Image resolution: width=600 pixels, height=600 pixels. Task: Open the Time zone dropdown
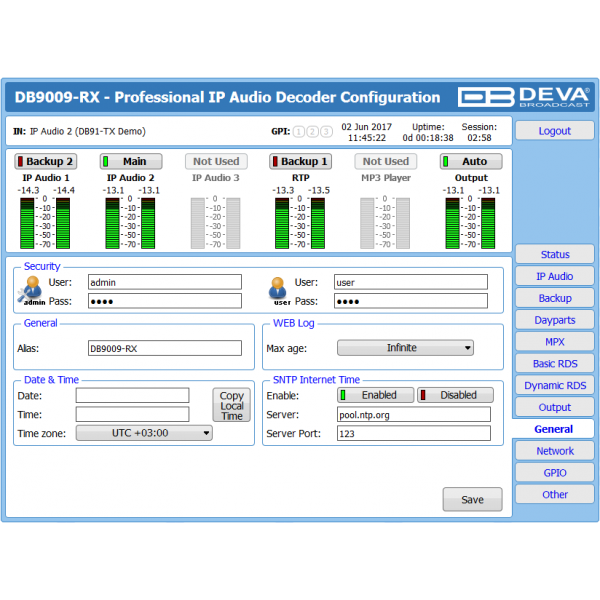144,433
